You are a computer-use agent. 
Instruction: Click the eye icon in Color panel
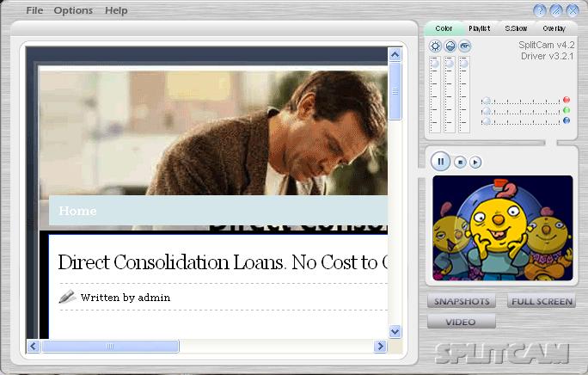click(464, 46)
